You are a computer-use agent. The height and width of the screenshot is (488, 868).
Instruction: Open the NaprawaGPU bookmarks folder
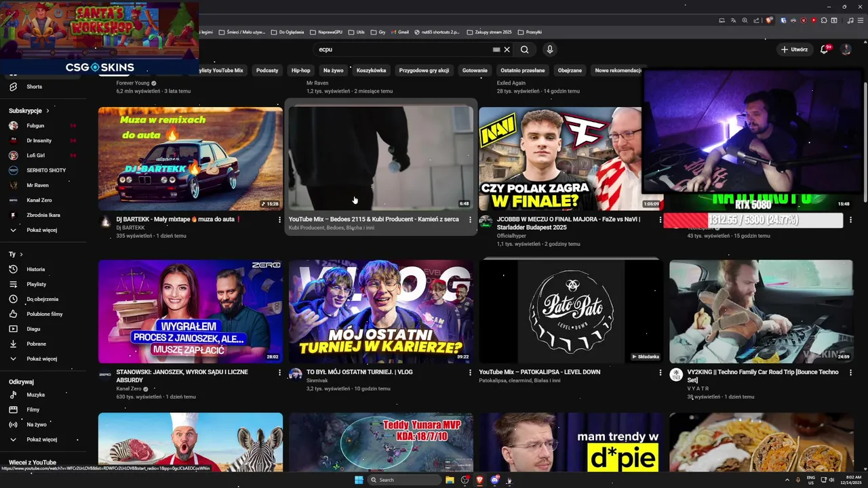click(328, 32)
